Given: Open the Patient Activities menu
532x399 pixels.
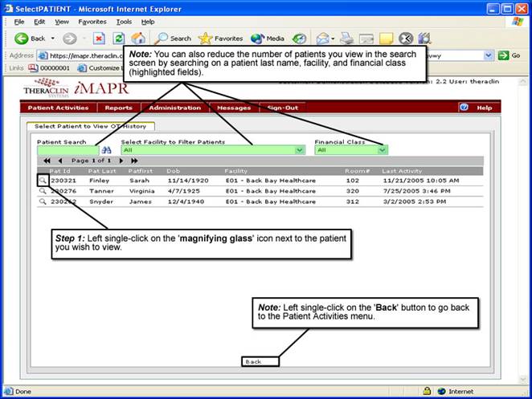Looking at the screenshot, I should [x=58, y=108].
